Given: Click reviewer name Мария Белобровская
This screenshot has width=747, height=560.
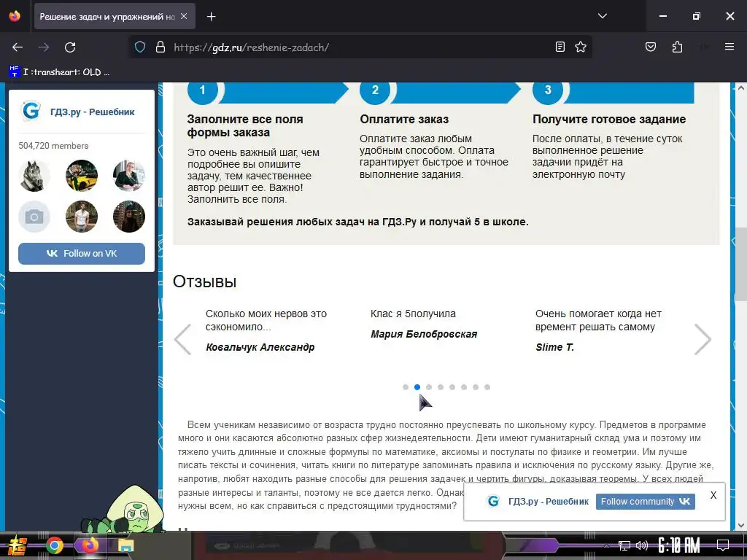Looking at the screenshot, I should tap(424, 334).
